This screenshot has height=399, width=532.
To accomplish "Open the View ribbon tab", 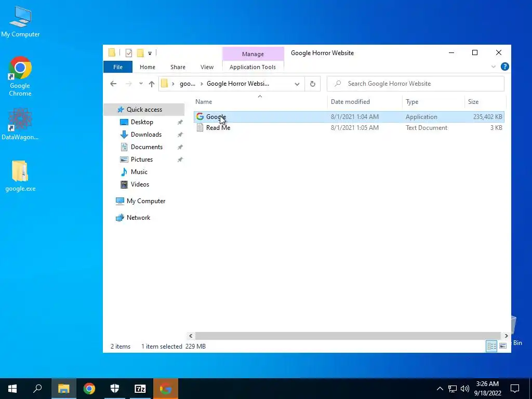I will 207,67.
